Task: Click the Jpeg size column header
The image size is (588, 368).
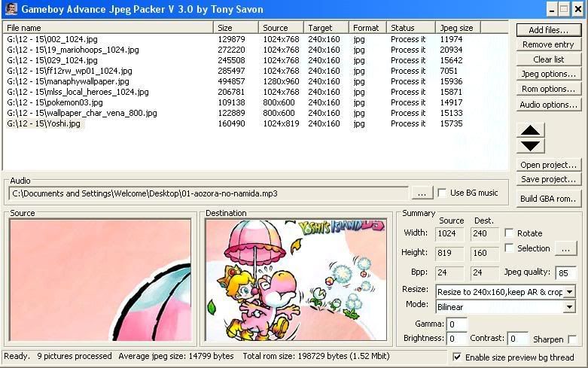Action: tap(459, 28)
